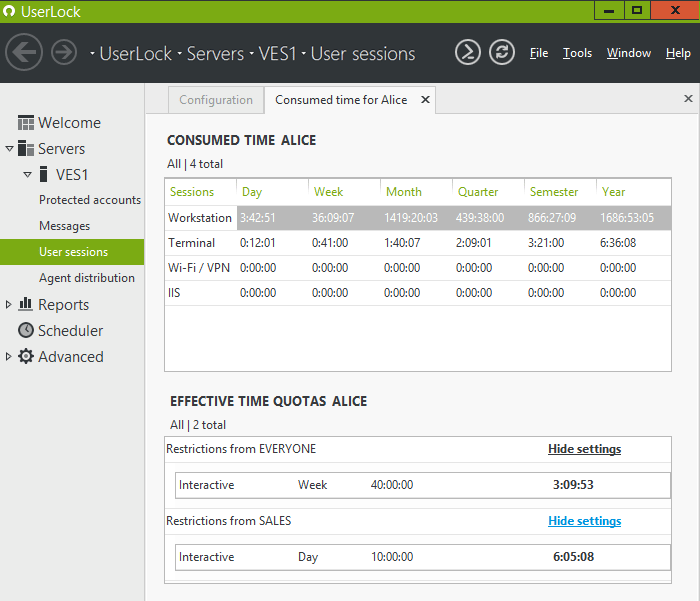This screenshot has width=700, height=601.
Task: Click the 'All | 2 total' filter text
Action: [198, 425]
